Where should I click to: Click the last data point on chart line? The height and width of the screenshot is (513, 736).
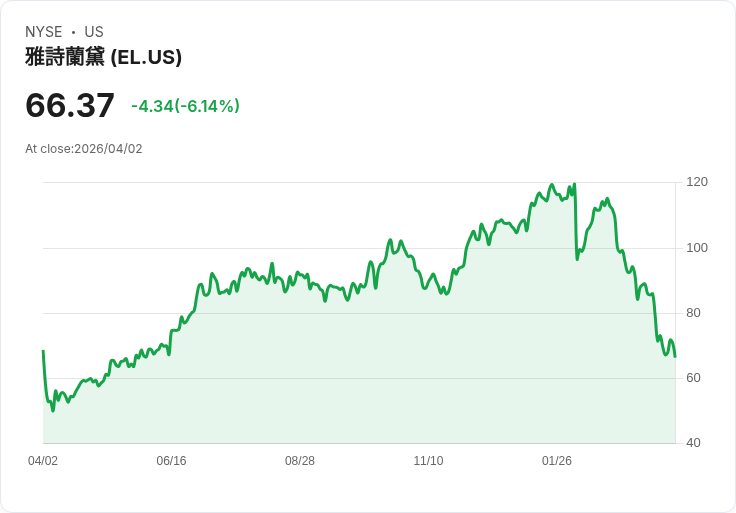click(x=675, y=357)
